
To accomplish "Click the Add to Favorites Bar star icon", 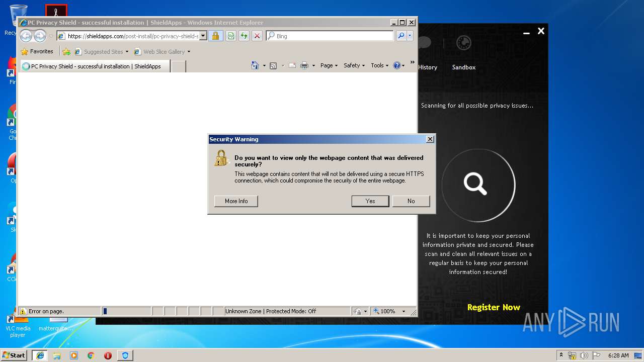I will click(66, 51).
